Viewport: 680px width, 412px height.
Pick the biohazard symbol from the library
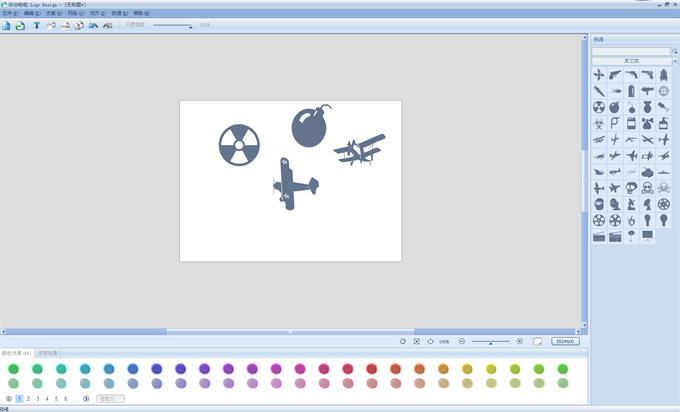click(599, 123)
